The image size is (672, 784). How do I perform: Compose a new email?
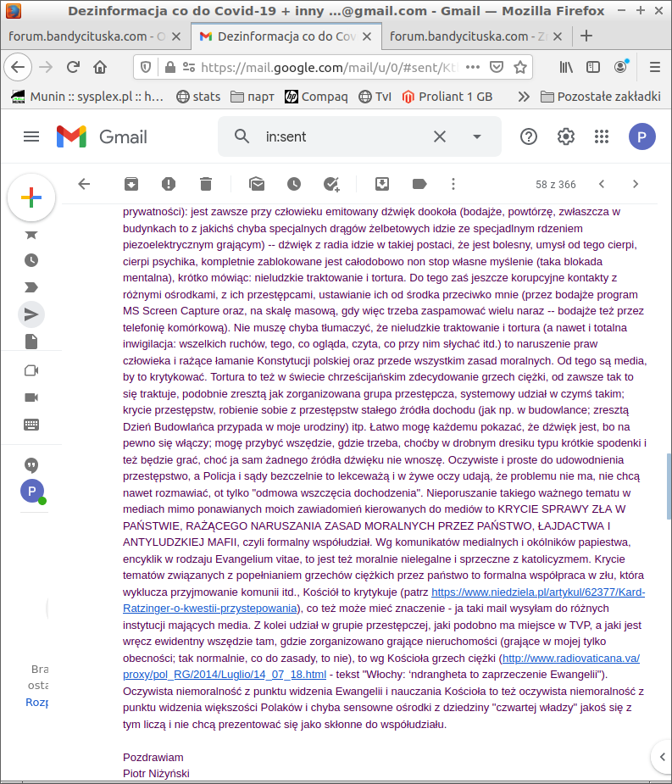(31, 197)
